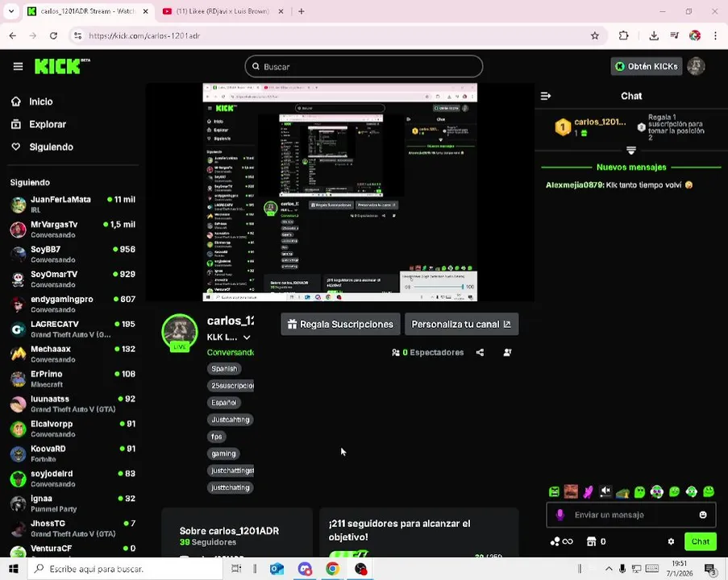Open KoovaRD Fortnite channel

73,454
